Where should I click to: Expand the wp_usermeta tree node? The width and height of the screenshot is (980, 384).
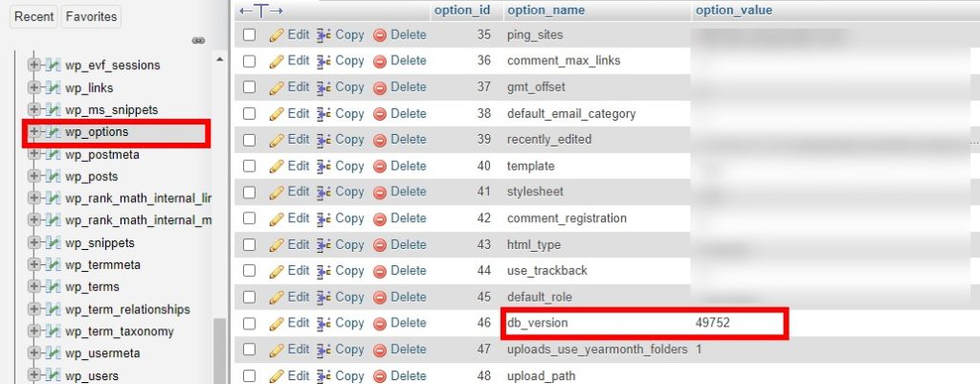33,353
